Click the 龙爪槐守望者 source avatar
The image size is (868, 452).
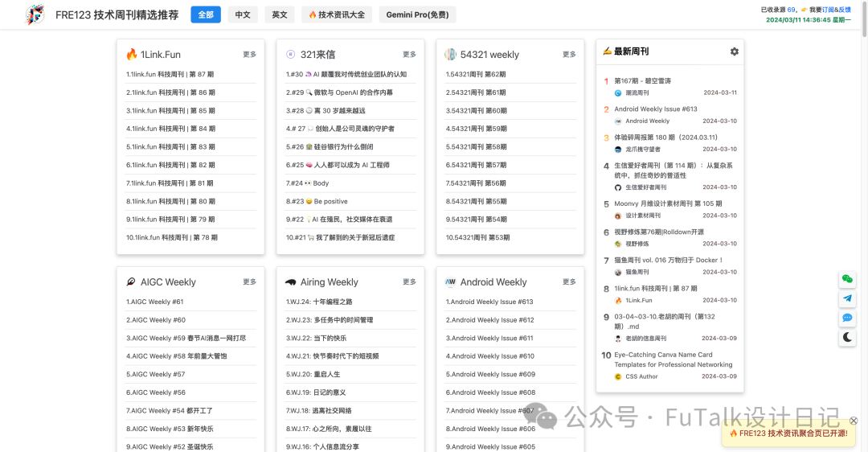point(618,150)
